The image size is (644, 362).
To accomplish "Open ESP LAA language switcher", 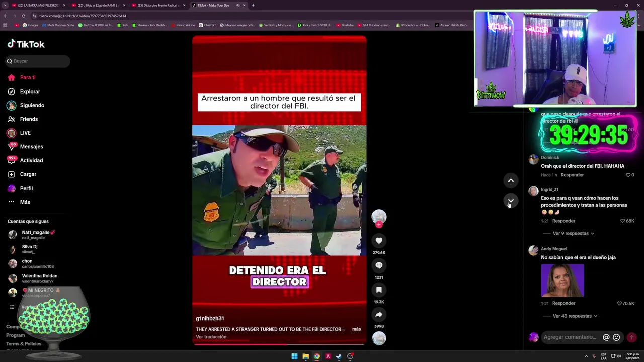I will pyautogui.click(x=604, y=356).
